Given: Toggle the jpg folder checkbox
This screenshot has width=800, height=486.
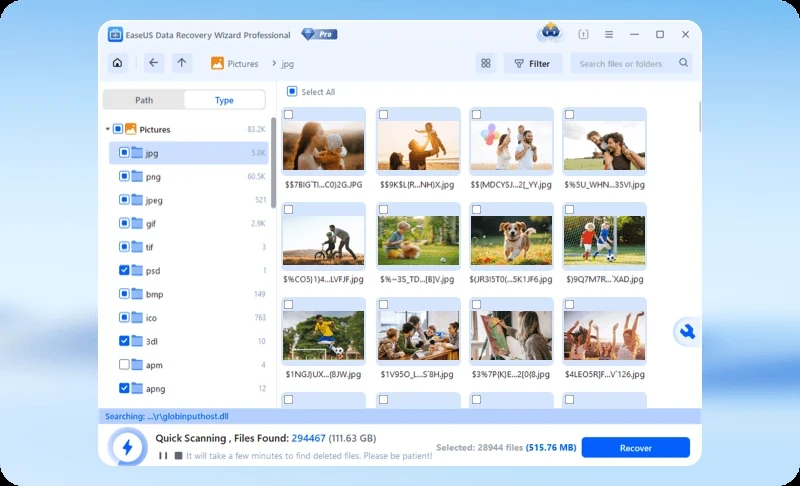Looking at the screenshot, I should coord(124,152).
